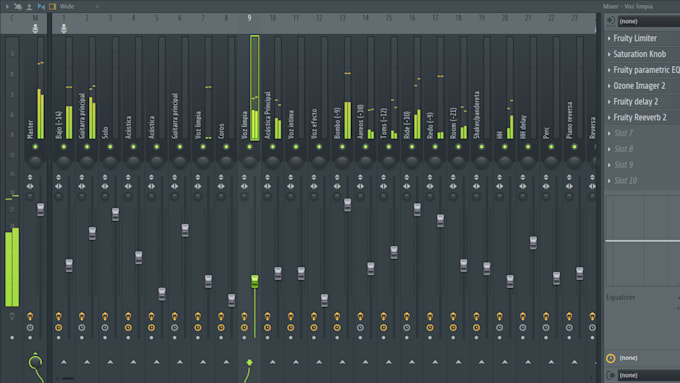
Task: Open the Fruity delay 2 plugin
Action: 636,101
